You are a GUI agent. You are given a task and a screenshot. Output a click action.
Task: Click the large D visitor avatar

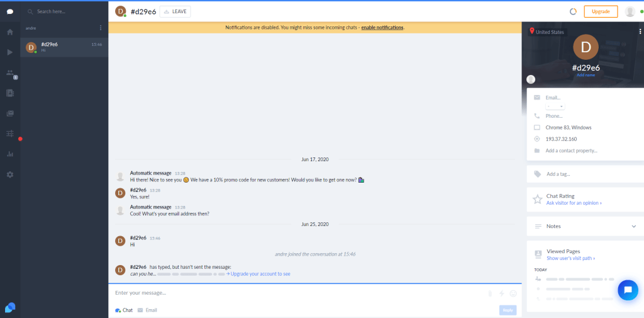[586, 47]
